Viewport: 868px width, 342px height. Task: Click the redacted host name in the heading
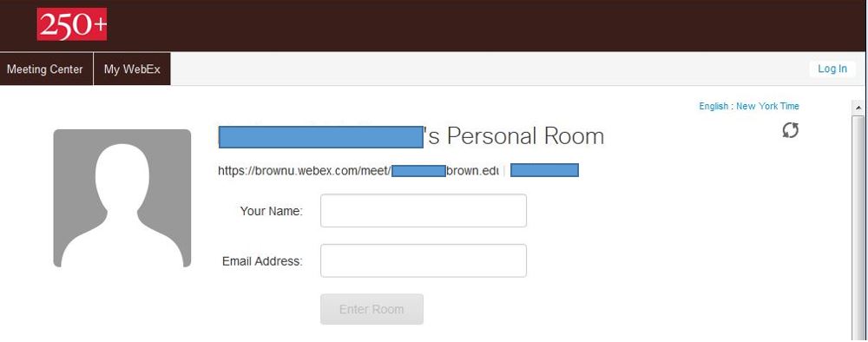[321, 136]
